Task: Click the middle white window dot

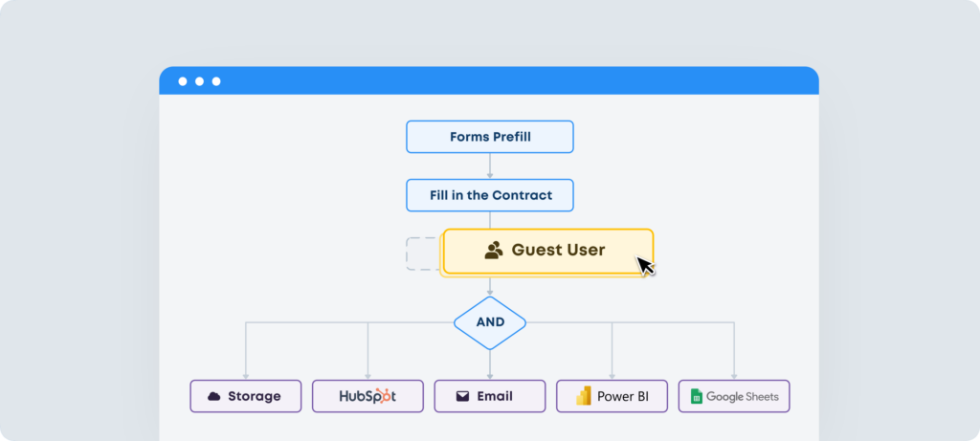Action: pyautogui.click(x=199, y=81)
